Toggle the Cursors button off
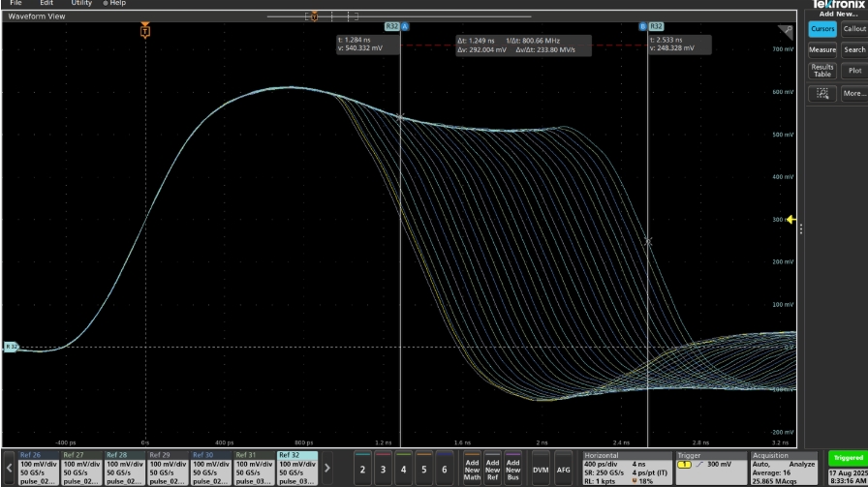 click(x=822, y=29)
